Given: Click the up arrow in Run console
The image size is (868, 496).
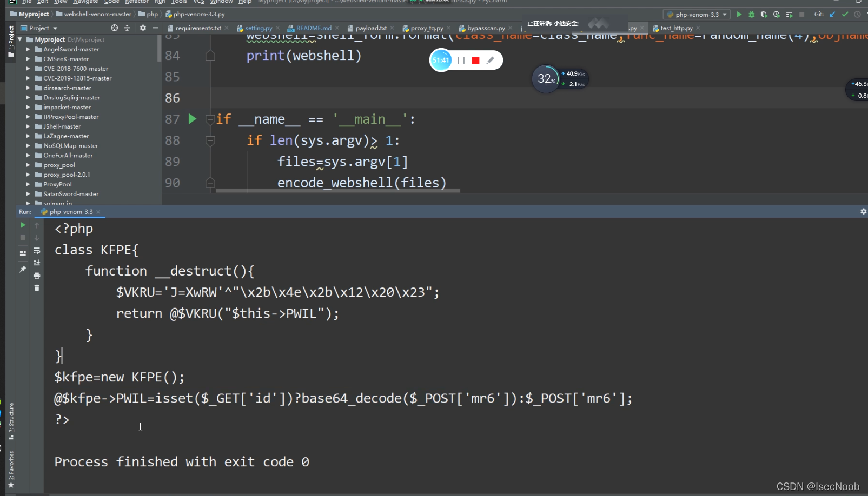Looking at the screenshot, I should [37, 225].
